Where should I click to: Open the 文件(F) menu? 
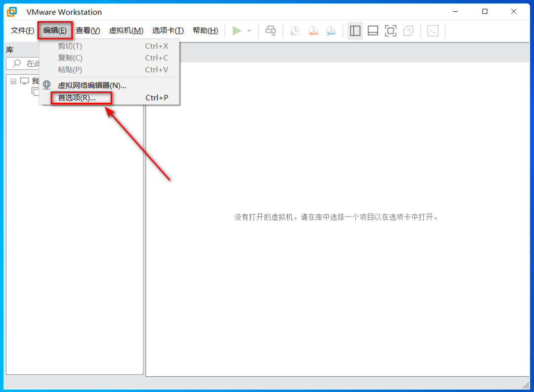click(22, 31)
